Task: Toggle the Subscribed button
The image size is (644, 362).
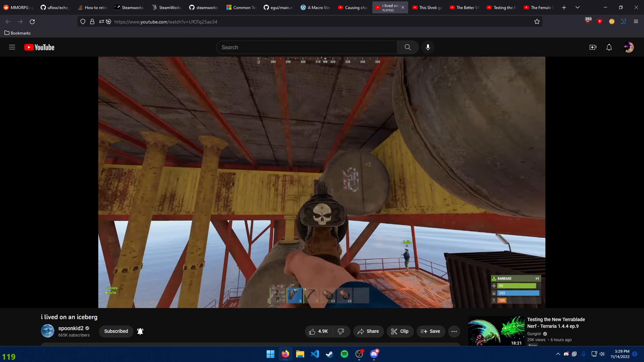Action: [116, 331]
